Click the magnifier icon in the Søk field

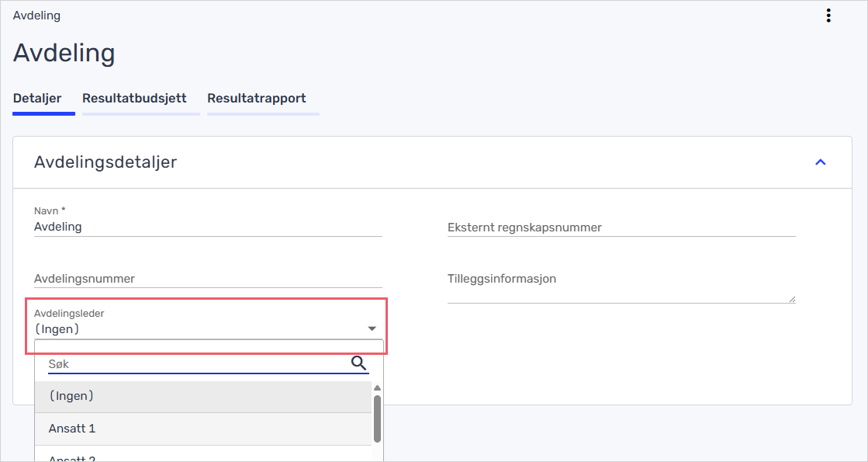point(358,363)
